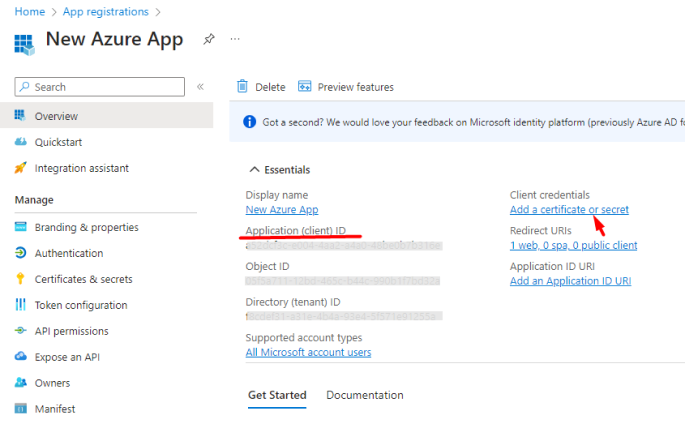685x421 pixels.
Task: Click the Overview grid icon
Action: [20, 115]
